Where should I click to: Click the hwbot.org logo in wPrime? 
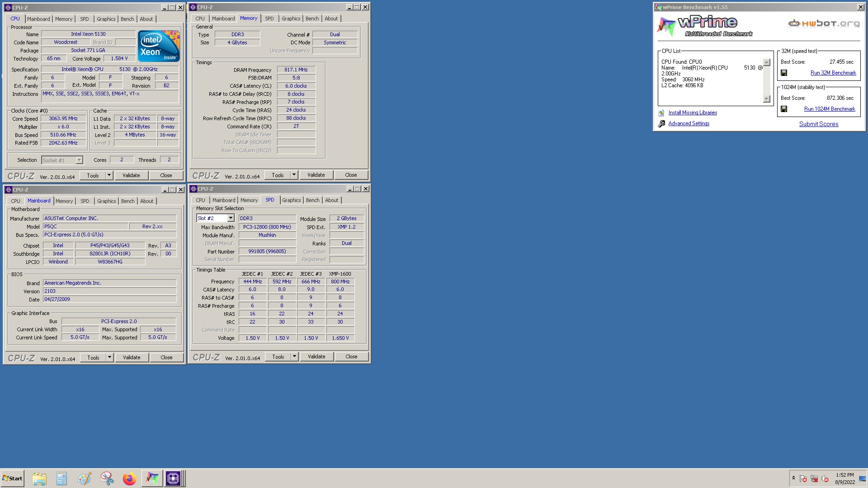coord(823,23)
